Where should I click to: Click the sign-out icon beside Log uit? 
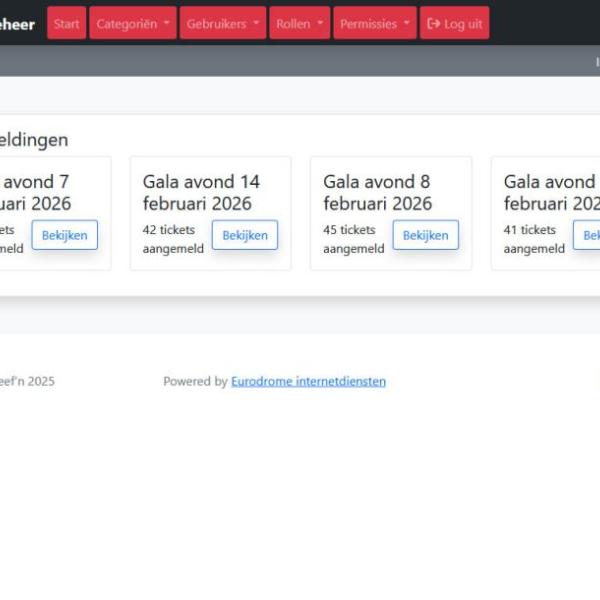(434, 24)
